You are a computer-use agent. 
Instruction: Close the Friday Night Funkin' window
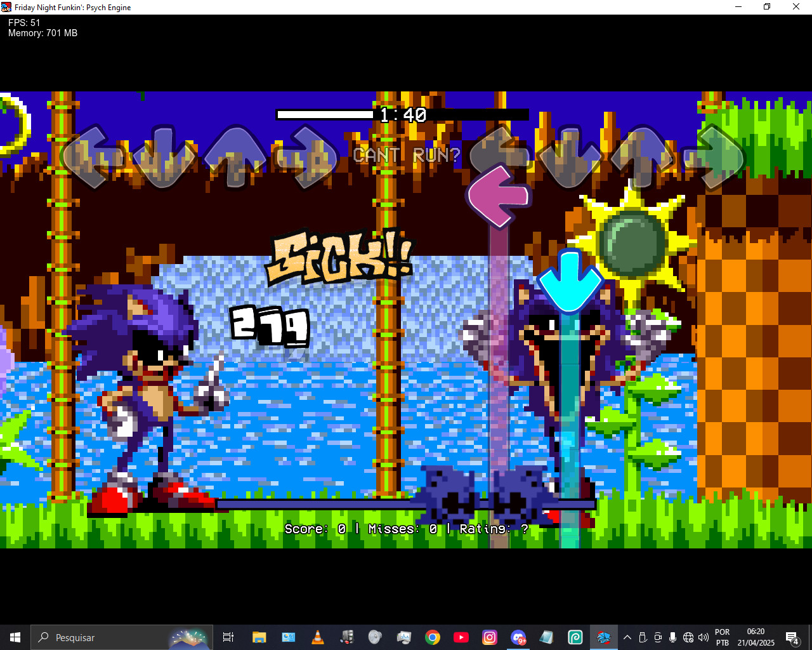click(x=796, y=7)
